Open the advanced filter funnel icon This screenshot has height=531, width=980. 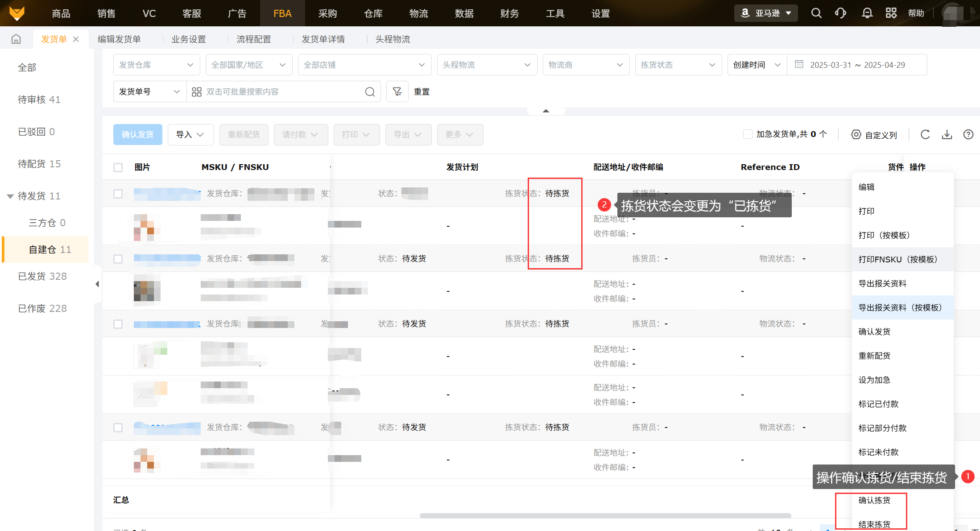[397, 91]
